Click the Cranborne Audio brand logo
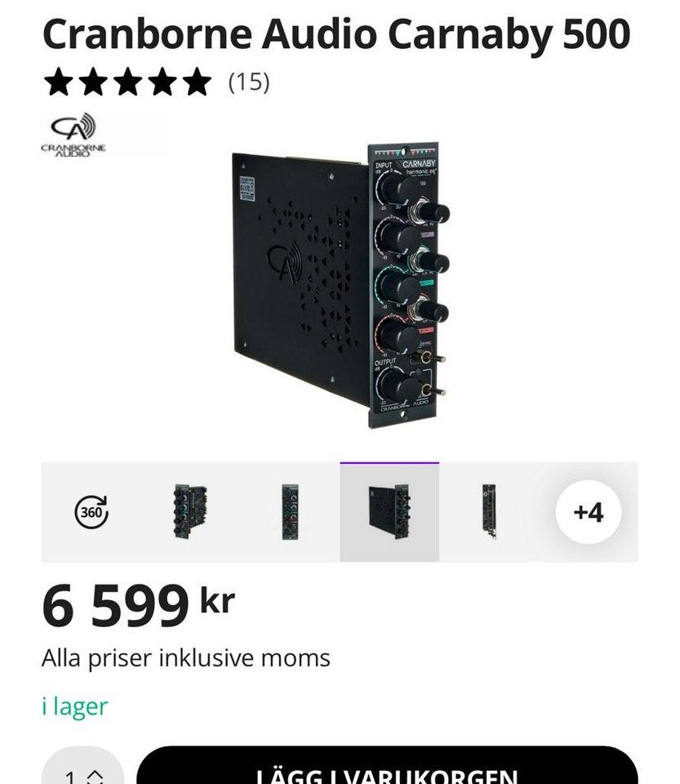This screenshot has height=784, width=680. [x=74, y=134]
